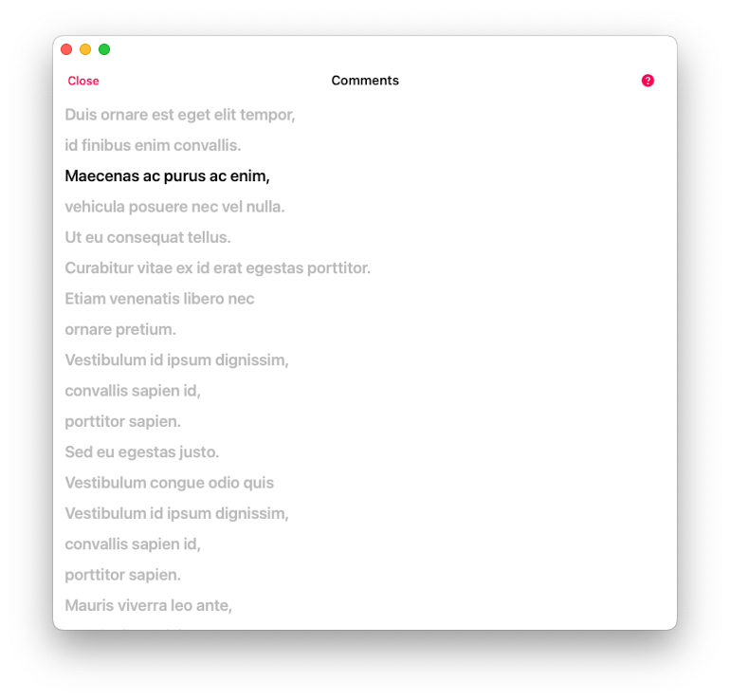Image resolution: width=730 pixels, height=700 pixels.
Task: Click "Vestibulum id ipsum dignissim," below "Vestibulum congue odio quis"
Action: coord(176,513)
